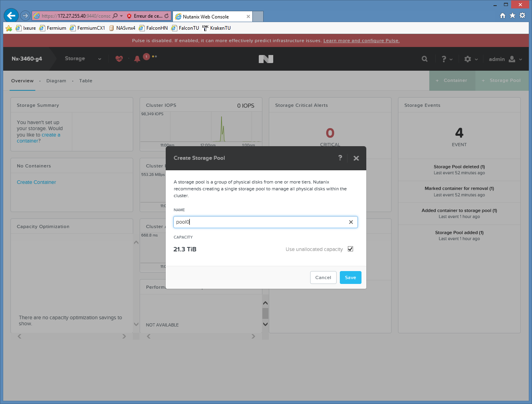Image resolution: width=532 pixels, height=404 pixels.
Task: Click performance panel scrollbar up arrow
Action: tap(265, 303)
